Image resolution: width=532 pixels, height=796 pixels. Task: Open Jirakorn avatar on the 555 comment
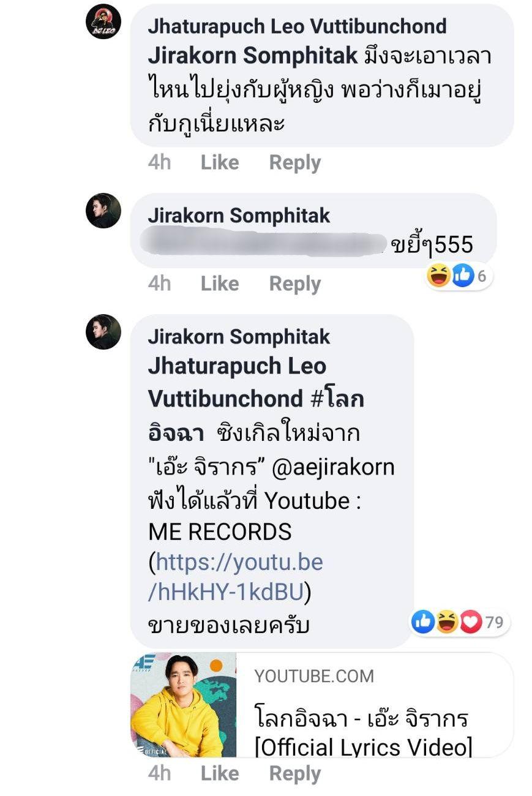click(103, 211)
